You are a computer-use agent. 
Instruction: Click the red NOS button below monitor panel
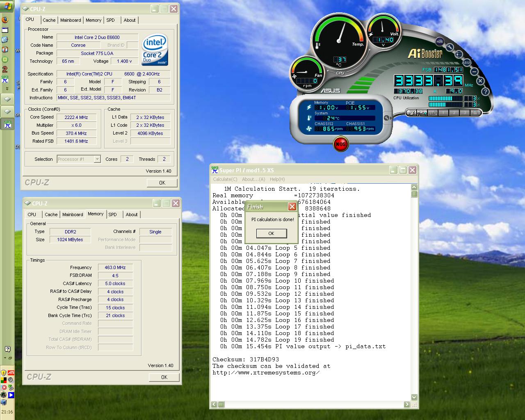(340, 144)
